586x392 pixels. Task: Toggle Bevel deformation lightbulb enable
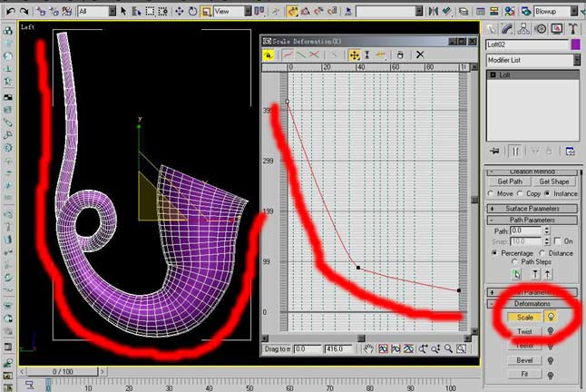point(550,360)
